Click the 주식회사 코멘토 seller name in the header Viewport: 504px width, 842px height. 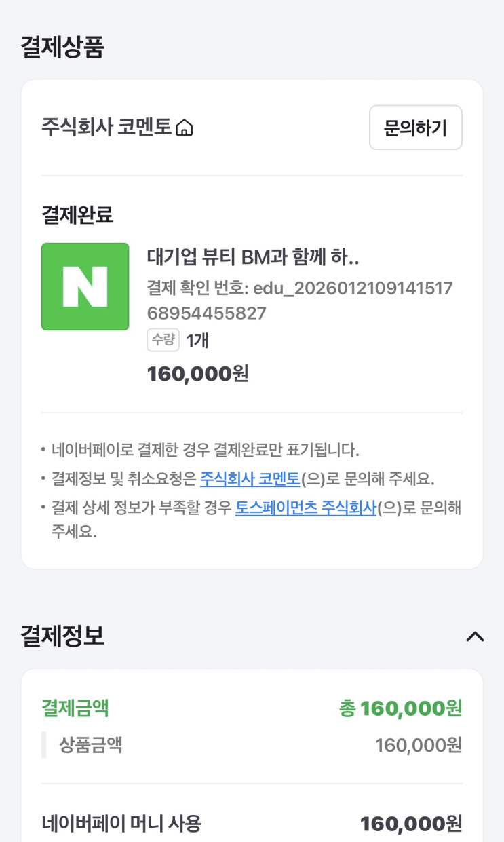(106, 127)
